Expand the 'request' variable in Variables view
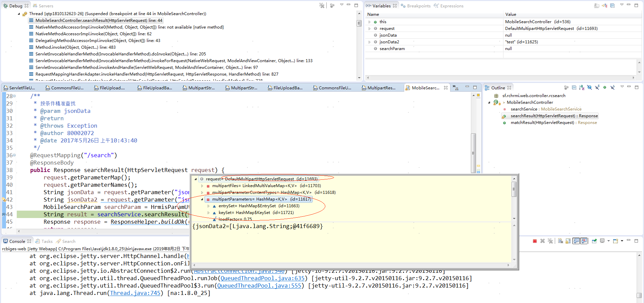The image size is (644, 303). click(370, 29)
